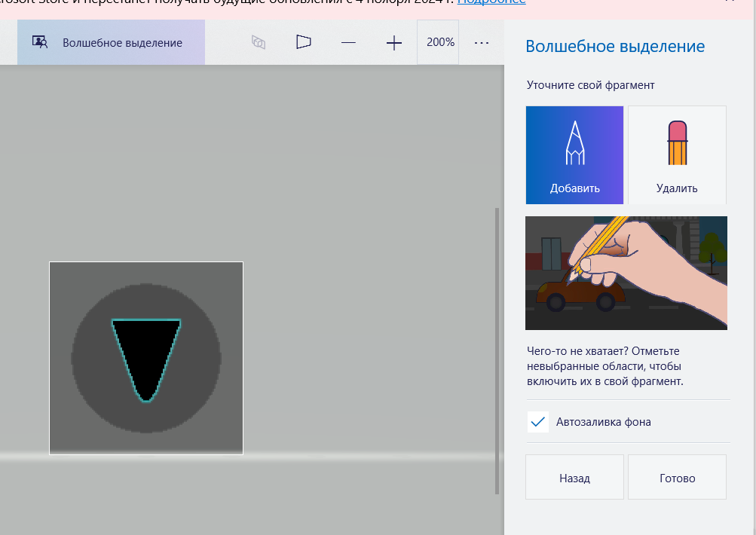Click the vertical scrollbar beside the canvas

[496, 350]
